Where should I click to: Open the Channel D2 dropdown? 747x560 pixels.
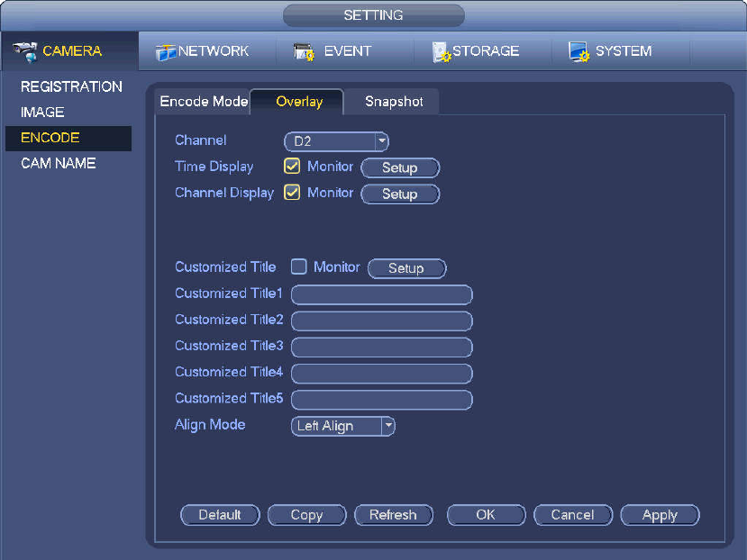point(336,141)
